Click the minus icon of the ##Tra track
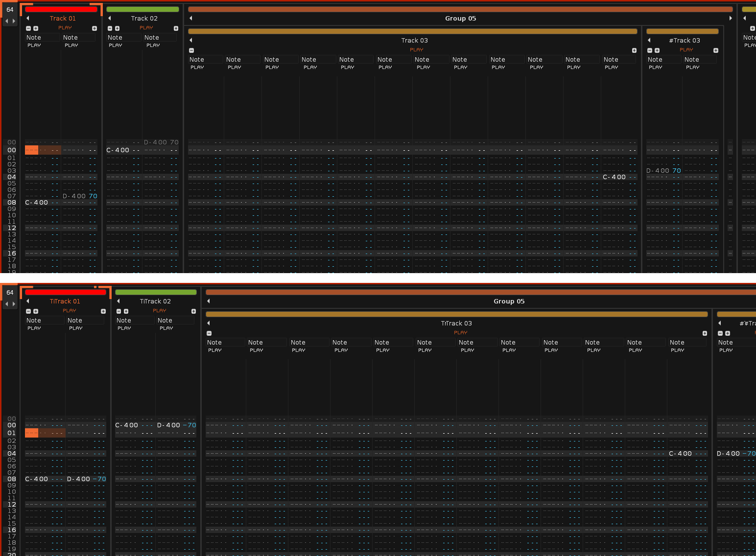This screenshot has height=556, width=756. 720,333
